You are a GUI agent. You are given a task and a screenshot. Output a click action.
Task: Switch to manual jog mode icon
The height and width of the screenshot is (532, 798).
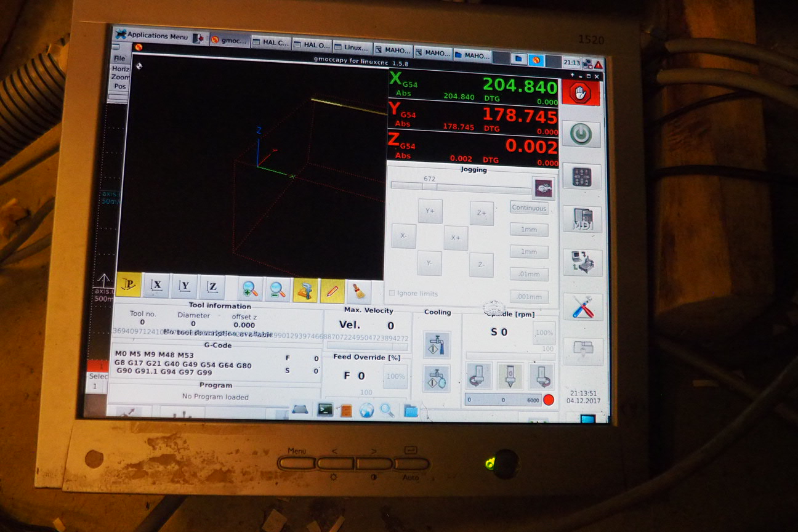tap(582, 177)
